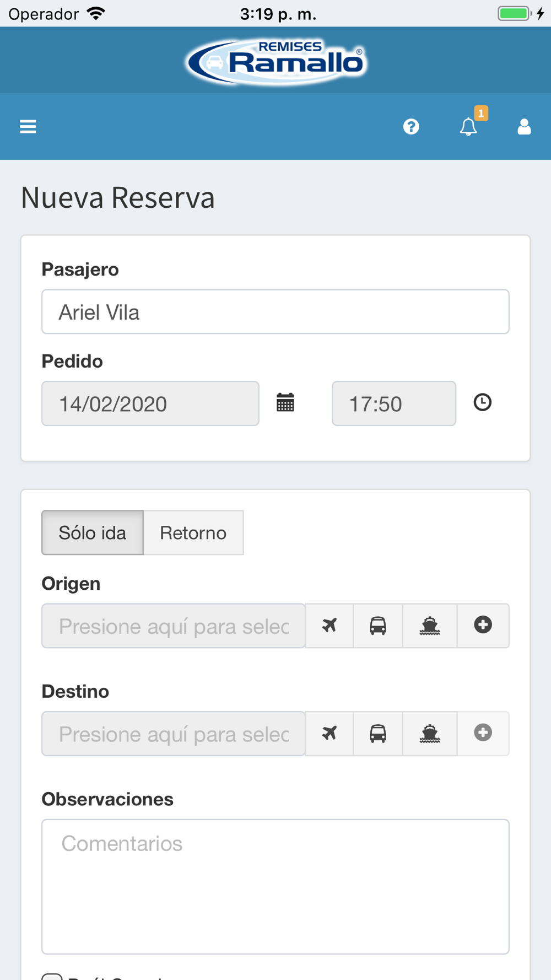This screenshot has width=551, height=980.
Task: Open the calendar date picker icon
Action: (x=285, y=403)
